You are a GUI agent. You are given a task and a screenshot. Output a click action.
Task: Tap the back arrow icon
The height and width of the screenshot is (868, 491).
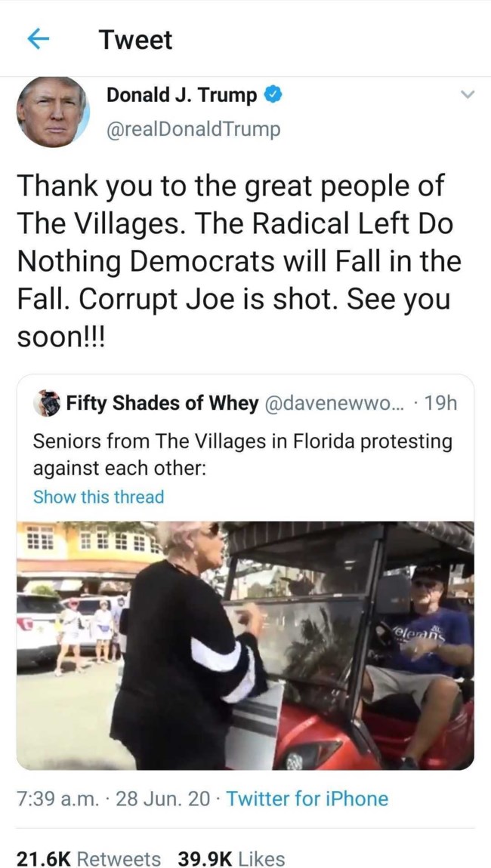38,40
